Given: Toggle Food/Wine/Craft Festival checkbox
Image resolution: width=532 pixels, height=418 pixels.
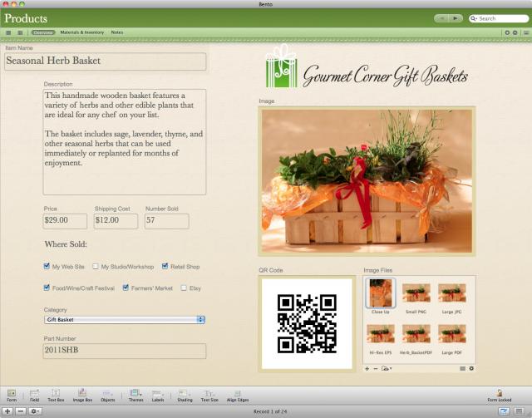Looking at the screenshot, I should coord(47,288).
